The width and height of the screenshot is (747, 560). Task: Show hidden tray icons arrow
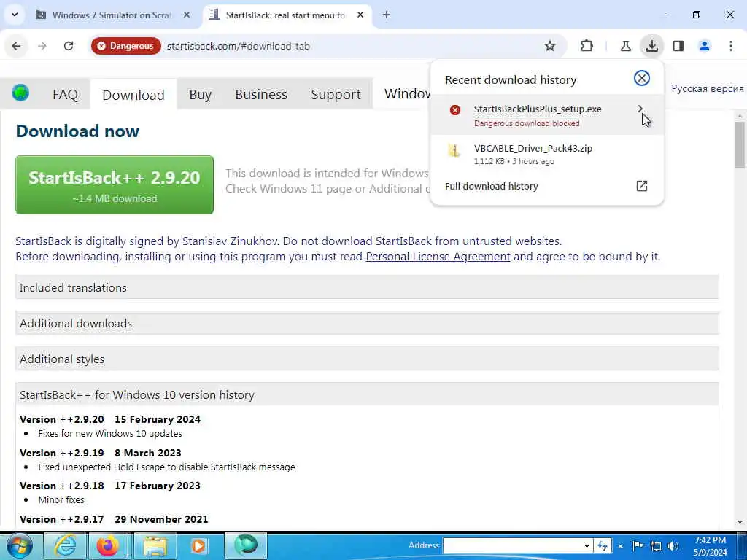click(620, 545)
